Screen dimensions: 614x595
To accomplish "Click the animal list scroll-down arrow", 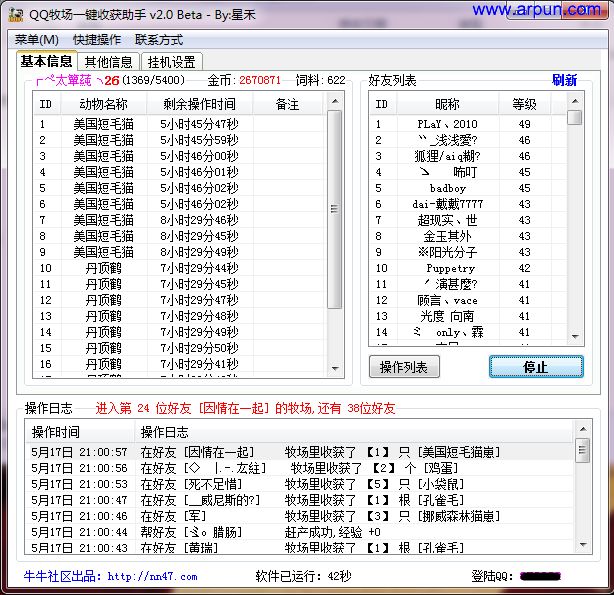I will click(335, 369).
